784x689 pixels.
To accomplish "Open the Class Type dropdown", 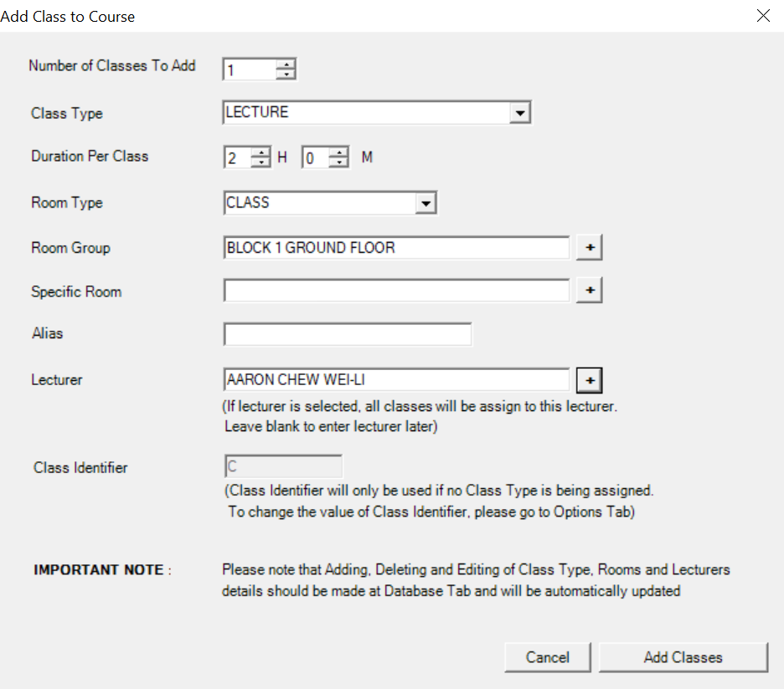I will (520, 112).
